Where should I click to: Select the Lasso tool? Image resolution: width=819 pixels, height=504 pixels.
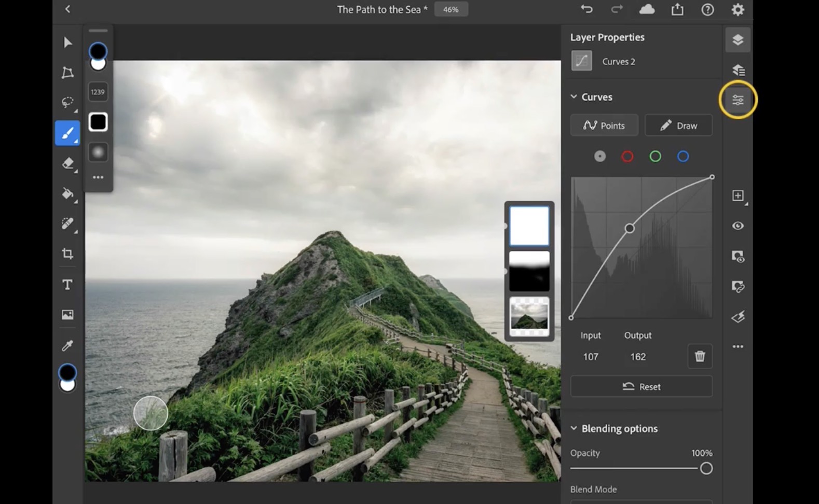[x=67, y=103]
